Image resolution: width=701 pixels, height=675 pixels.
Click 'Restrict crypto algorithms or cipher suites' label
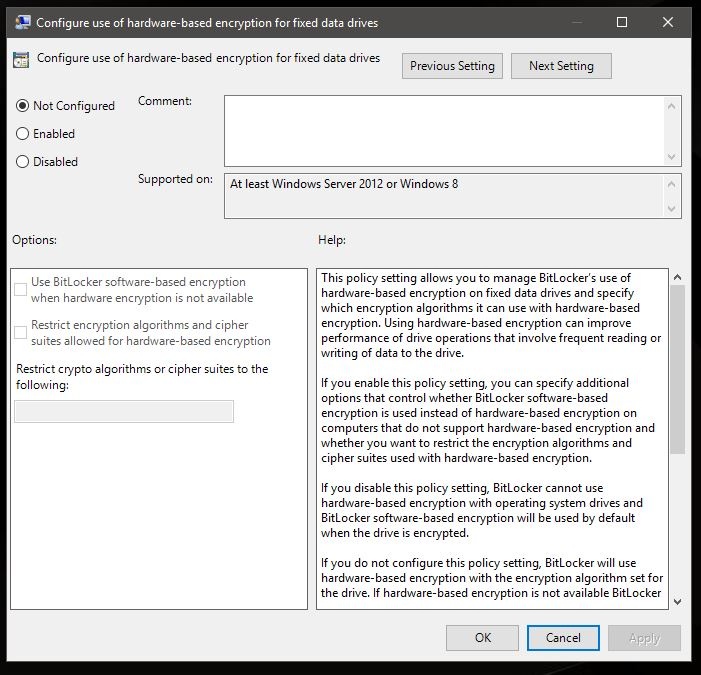[142, 377]
